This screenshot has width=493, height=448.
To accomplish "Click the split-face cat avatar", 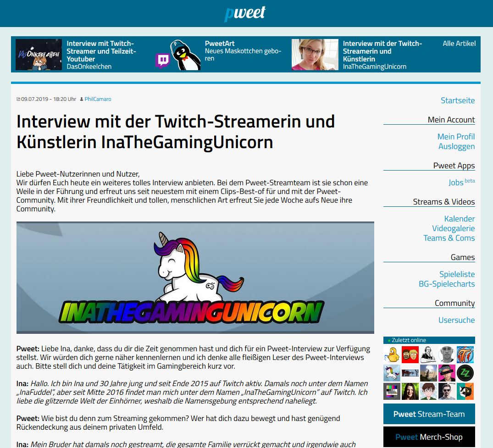I will point(465,391).
